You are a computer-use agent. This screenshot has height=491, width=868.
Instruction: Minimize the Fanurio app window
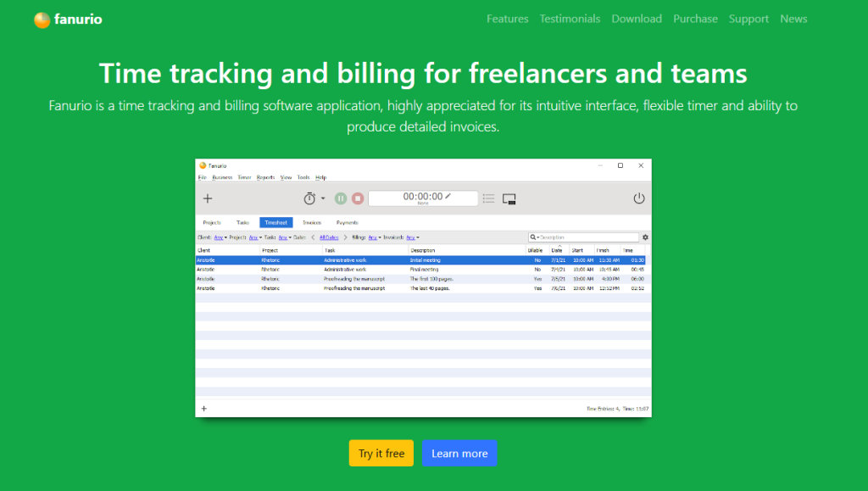(x=600, y=165)
